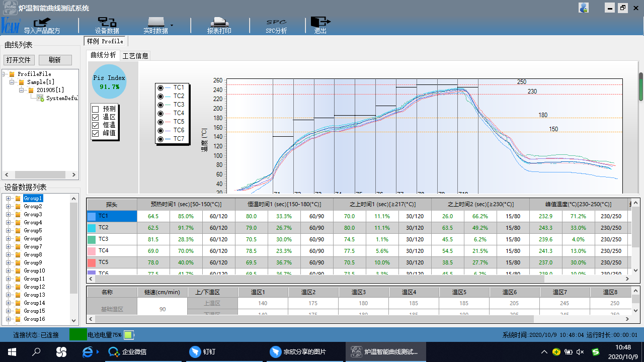This screenshot has height=362, width=644.
Task: Toggle the TC3 legend radio button
Action: click(x=160, y=105)
